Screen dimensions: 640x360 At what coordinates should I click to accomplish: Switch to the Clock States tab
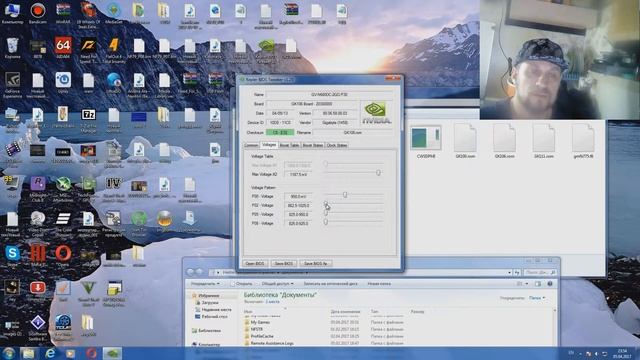pos(337,145)
